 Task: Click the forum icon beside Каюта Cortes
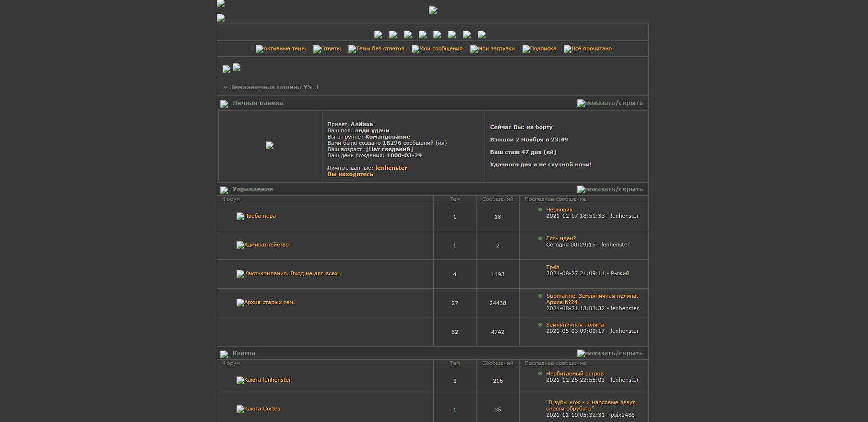pyautogui.click(x=240, y=409)
